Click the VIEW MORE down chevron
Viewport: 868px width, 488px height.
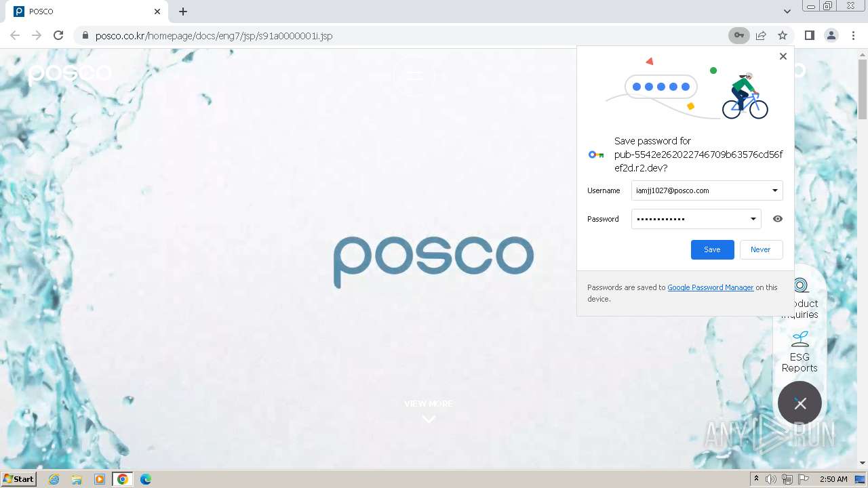(429, 419)
